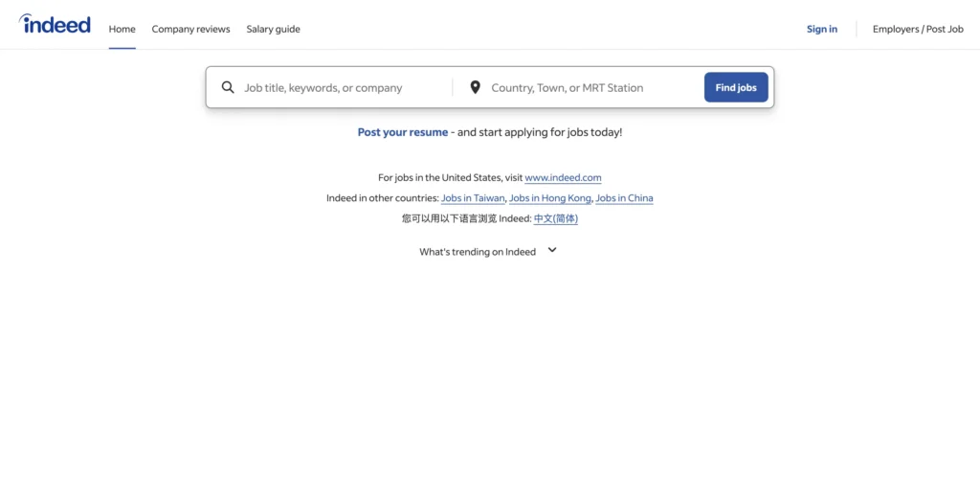Open Employers / Post Job
The image size is (980, 477).
[x=918, y=29]
